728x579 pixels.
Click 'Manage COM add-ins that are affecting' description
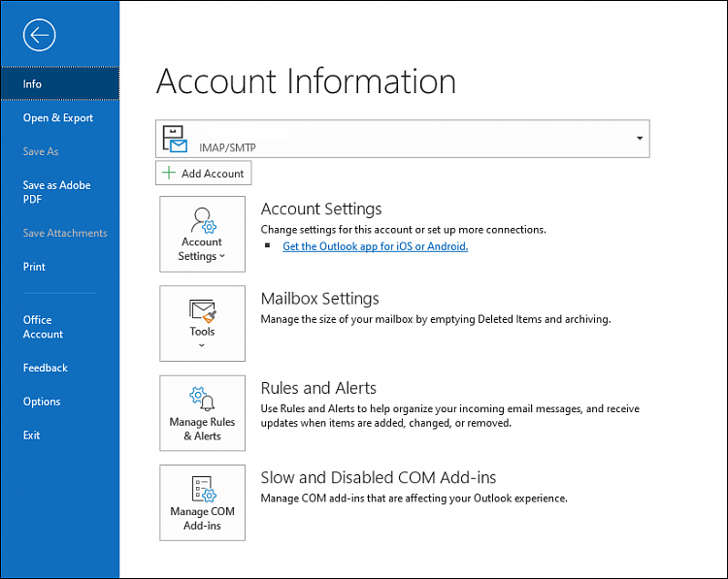(414, 499)
